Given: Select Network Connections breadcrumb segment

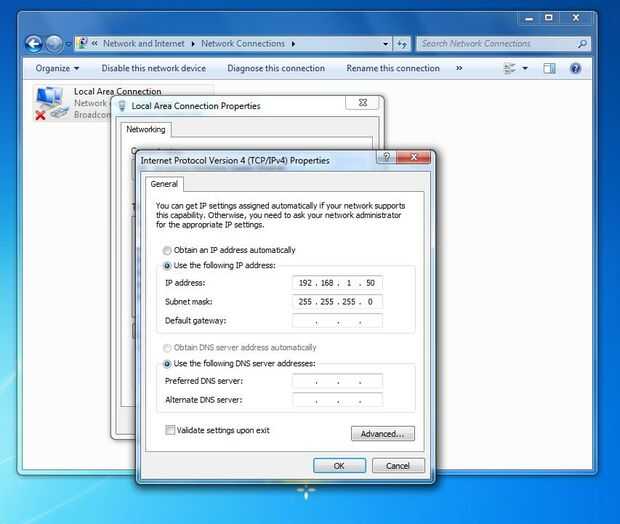Looking at the screenshot, I should click(x=243, y=44).
